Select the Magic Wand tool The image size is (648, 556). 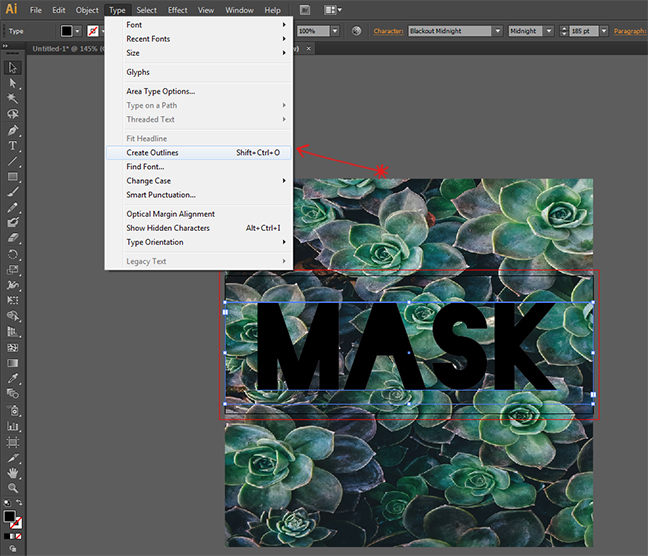pyautogui.click(x=13, y=98)
